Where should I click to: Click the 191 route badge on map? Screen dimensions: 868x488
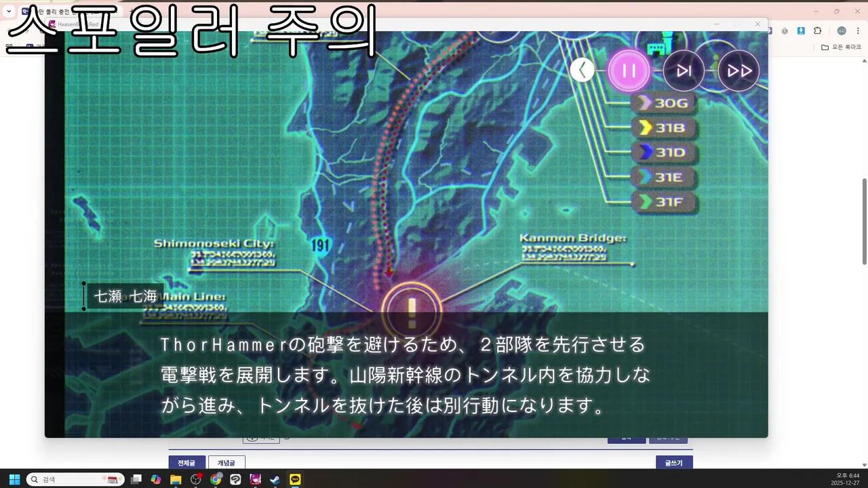pos(321,245)
